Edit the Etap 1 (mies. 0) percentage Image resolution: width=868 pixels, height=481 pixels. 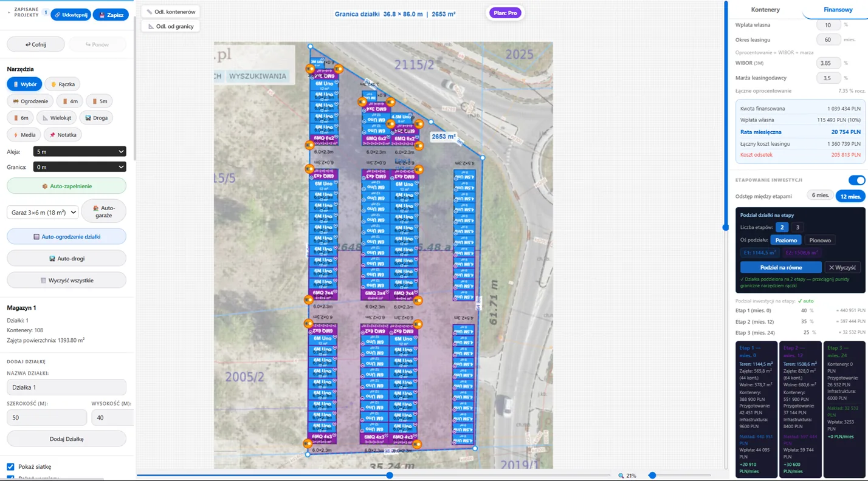click(x=804, y=310)
